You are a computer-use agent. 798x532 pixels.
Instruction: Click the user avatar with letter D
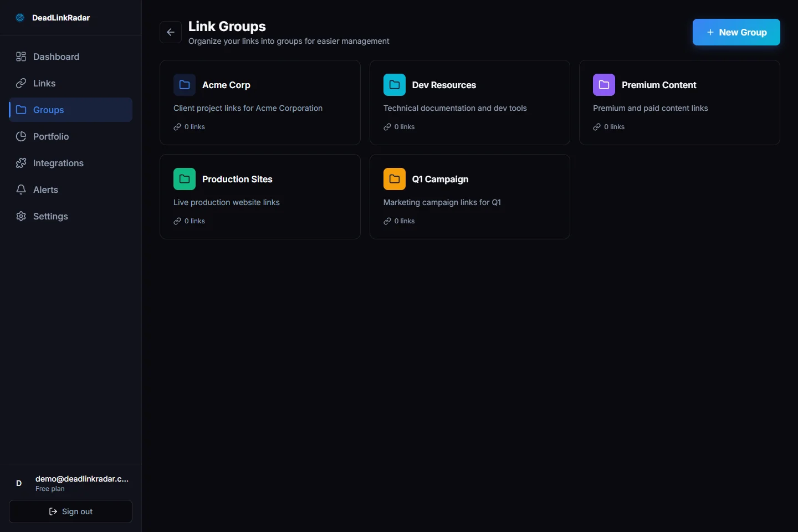click(x=19, y=483)
